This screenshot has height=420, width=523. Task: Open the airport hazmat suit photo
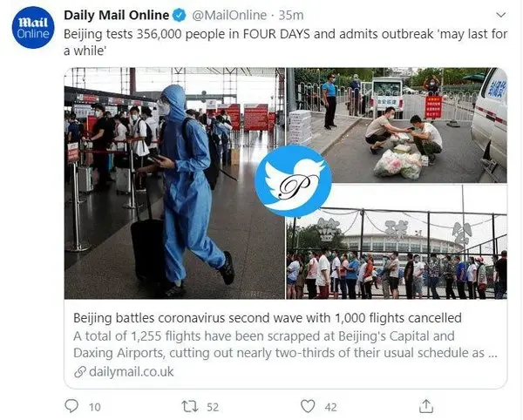175,183
